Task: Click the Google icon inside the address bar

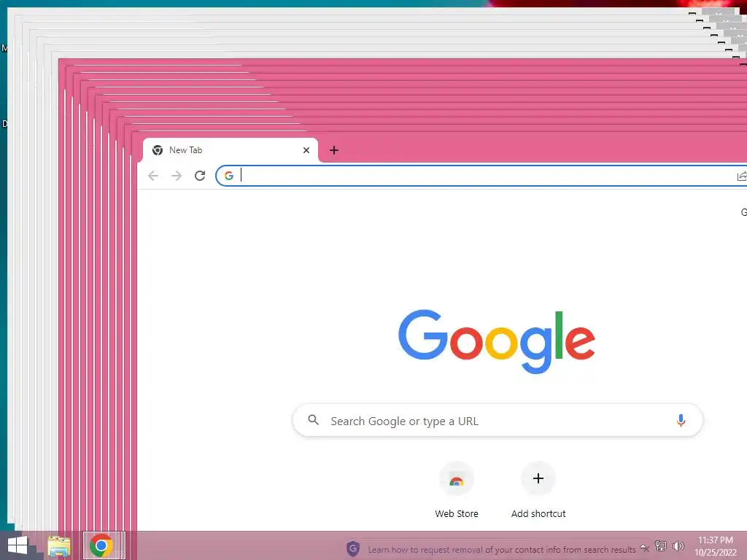Action: [229, 176]
